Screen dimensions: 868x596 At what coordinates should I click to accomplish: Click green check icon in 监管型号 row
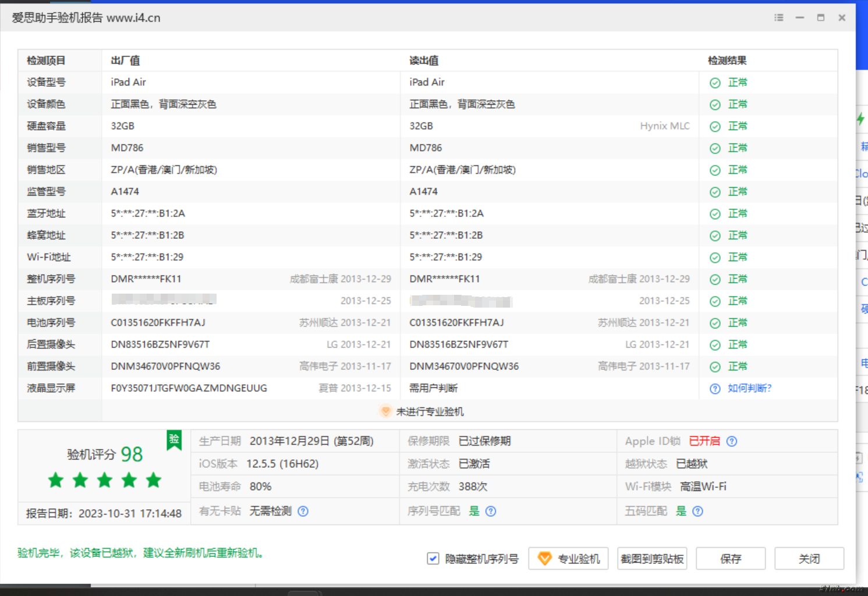pyautogui.click(x=715, y=192)
